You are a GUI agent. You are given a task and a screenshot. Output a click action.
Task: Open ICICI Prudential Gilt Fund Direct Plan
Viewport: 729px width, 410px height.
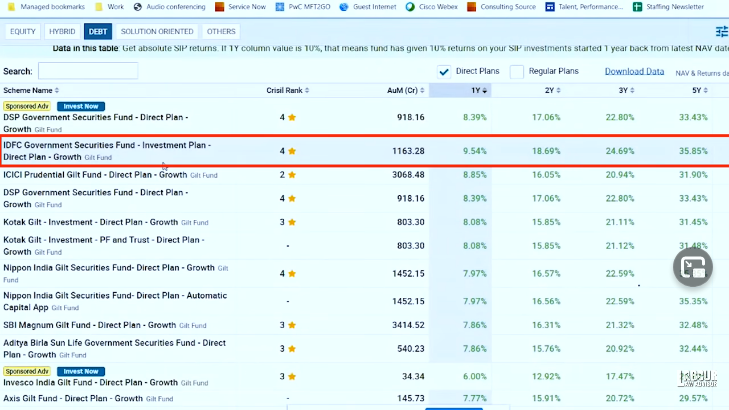pyautogui.click(x=95, y=175)
